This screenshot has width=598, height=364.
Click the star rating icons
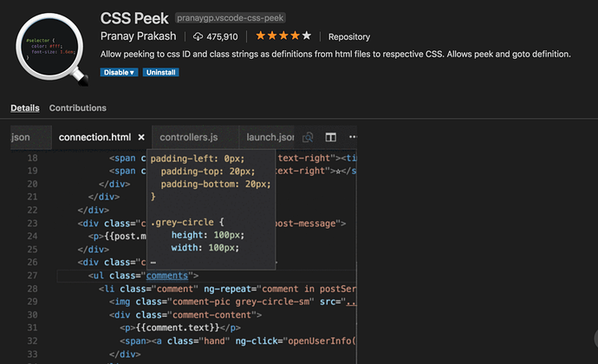coord(283,36)
